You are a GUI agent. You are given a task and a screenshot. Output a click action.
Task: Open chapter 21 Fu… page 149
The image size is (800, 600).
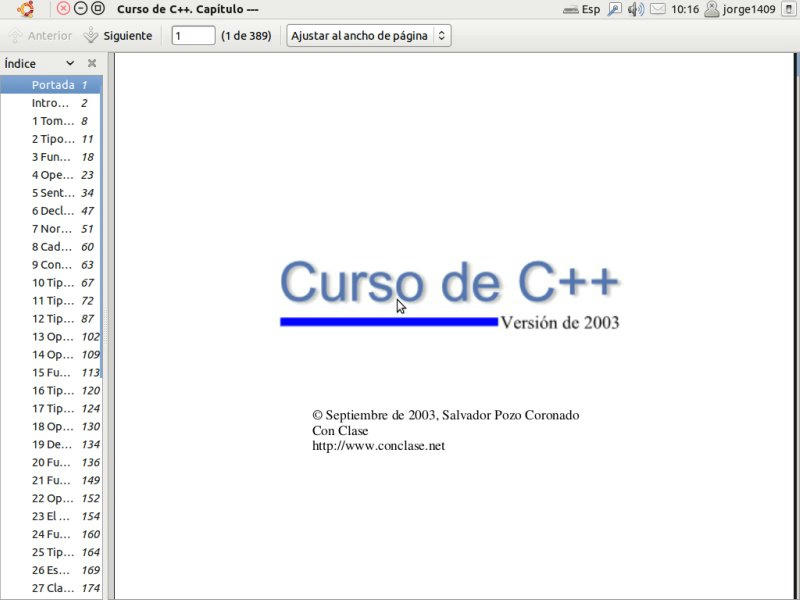tap(51, 480)
